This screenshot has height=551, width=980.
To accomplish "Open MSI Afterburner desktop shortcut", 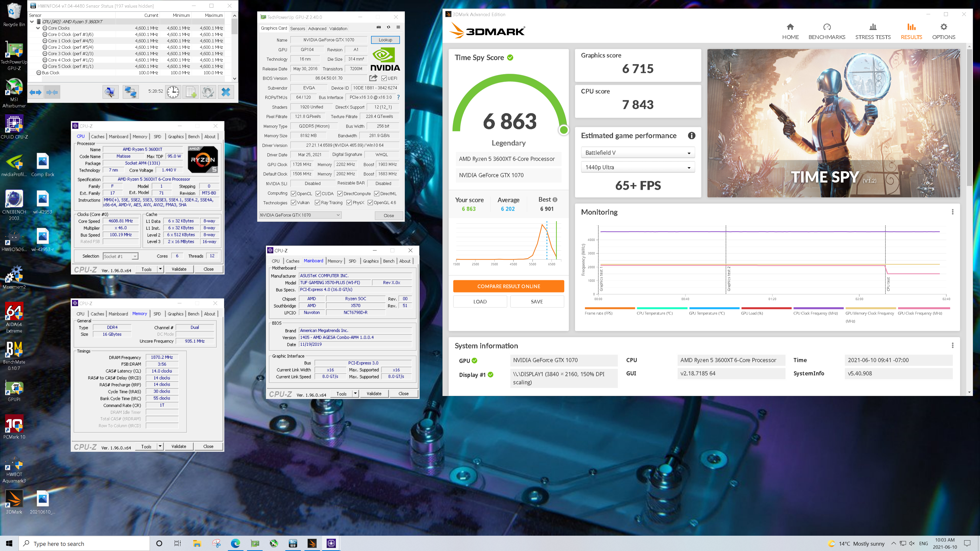I will 14,93.
